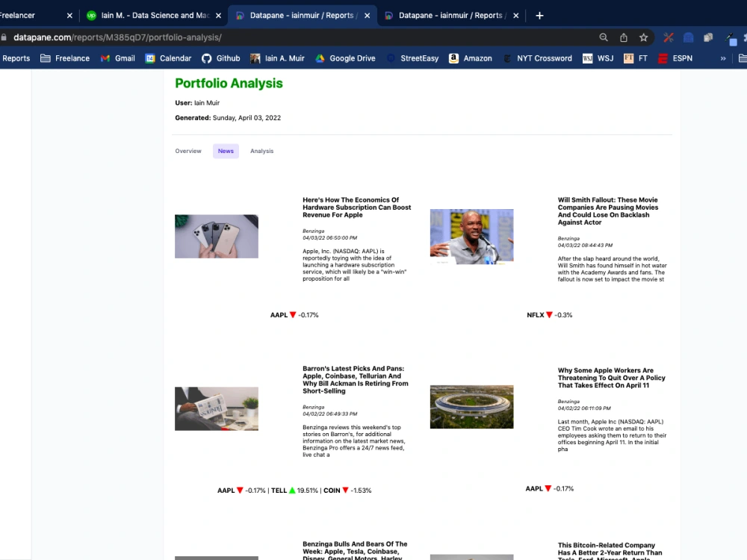747x560 pixels.
Task: Open the Will Smith Fallout article headline
Action: coord(608,211)
